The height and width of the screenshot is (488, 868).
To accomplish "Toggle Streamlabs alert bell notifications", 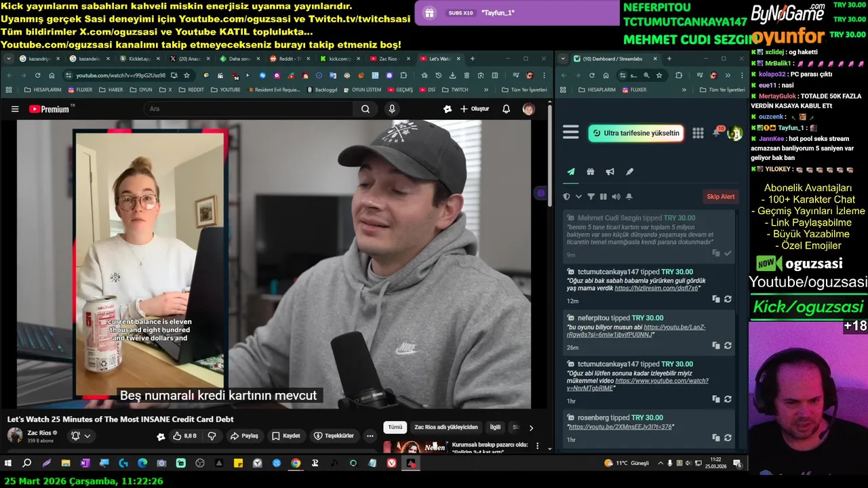I will click(x=629, y=197).
